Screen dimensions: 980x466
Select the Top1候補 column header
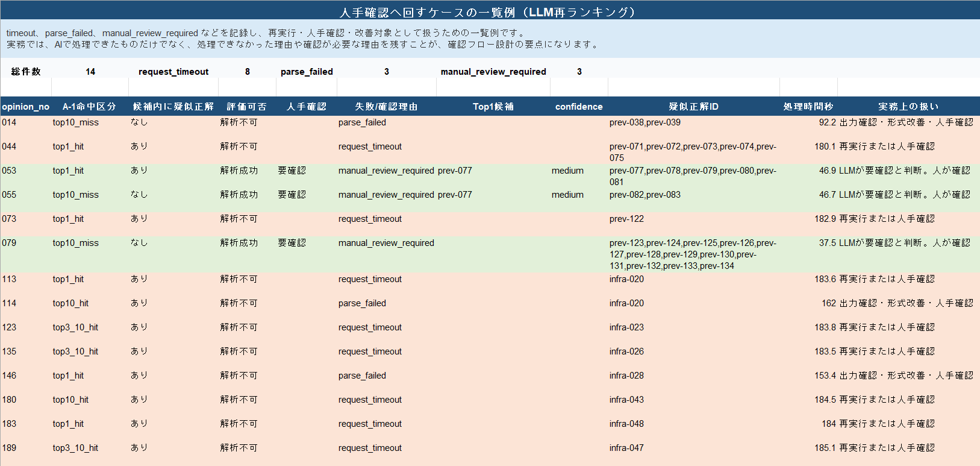pyautogui.click(x=493, y=107)
